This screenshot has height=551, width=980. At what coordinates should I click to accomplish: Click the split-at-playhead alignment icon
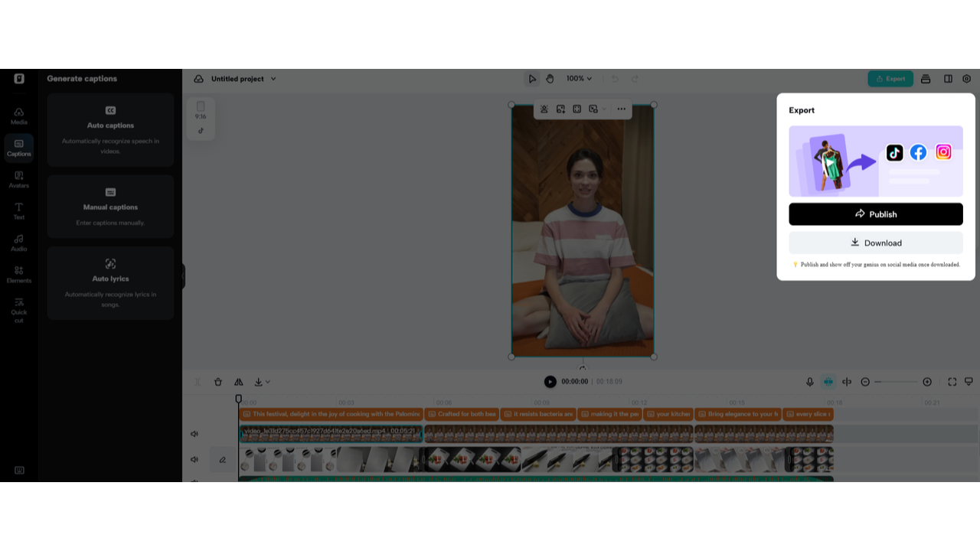coord(847,382)
